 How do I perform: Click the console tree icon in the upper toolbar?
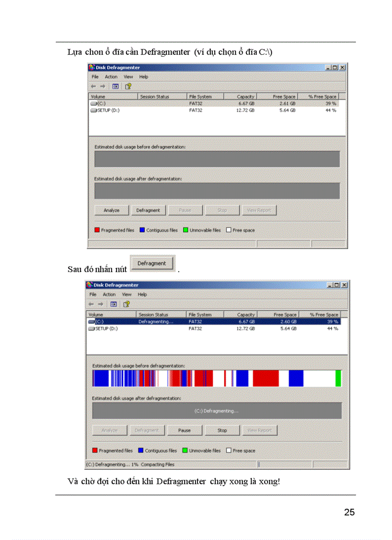tap(115, 87)
